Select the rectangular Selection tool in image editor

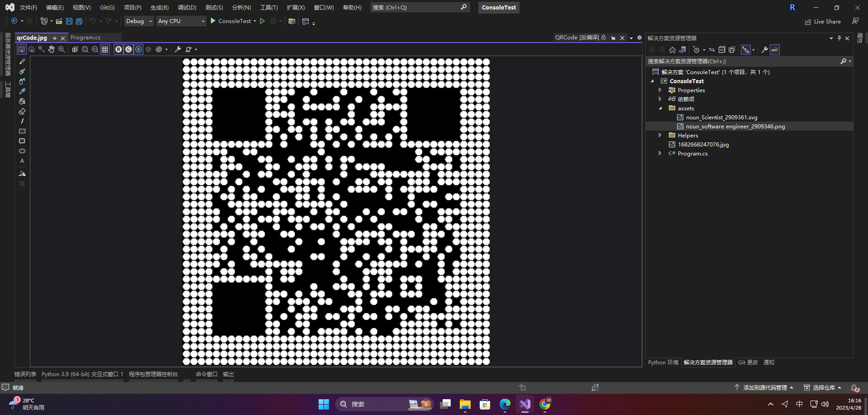tap(21, 49)
